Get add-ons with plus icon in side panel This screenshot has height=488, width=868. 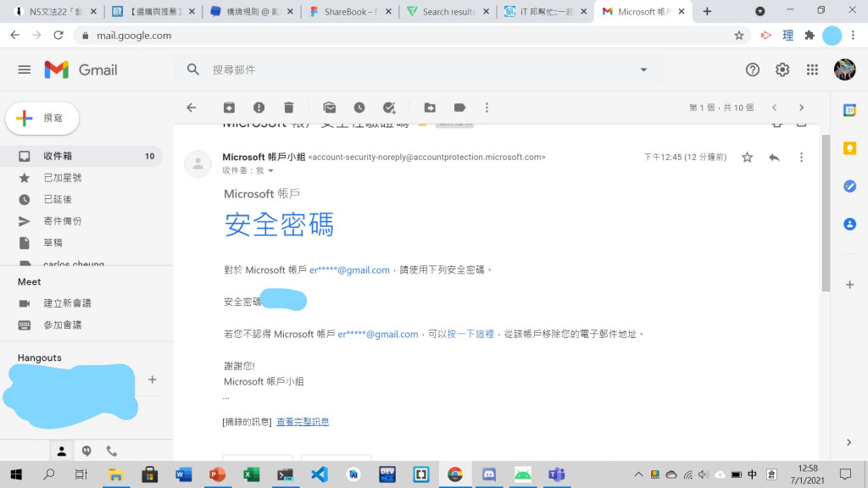pyautogui.click(x=849, y=285)
